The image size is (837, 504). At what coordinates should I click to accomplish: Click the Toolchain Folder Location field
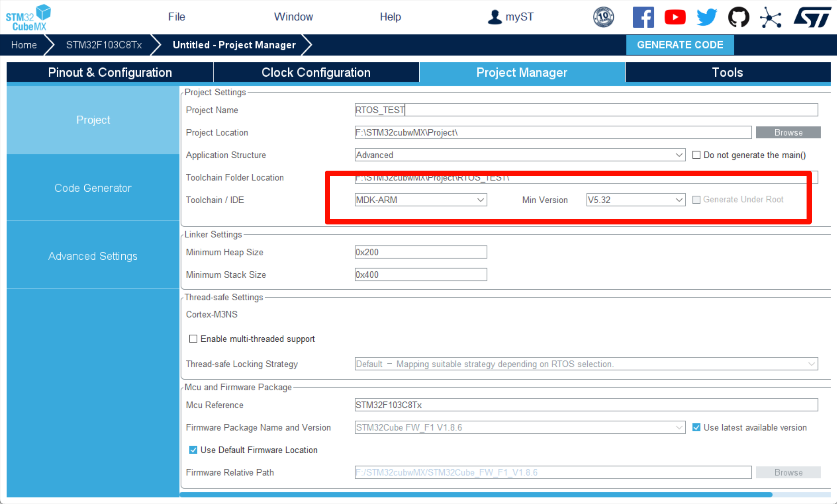586,177
